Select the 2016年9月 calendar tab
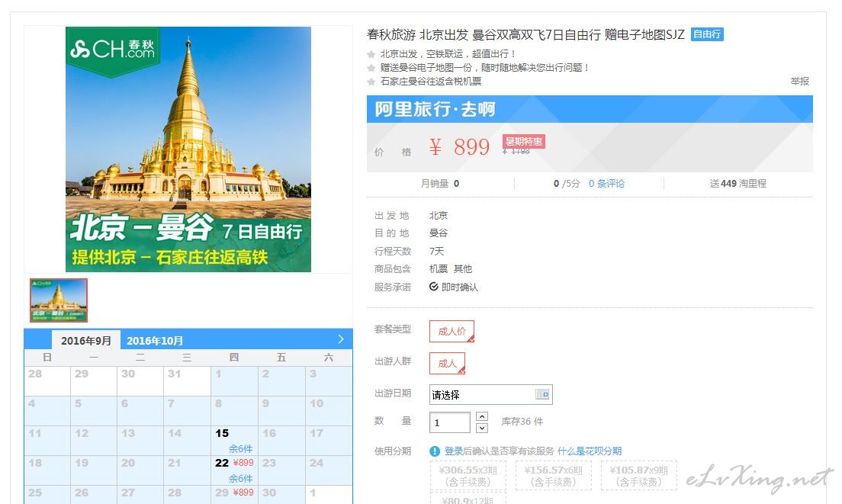This screenshot has height=504, width=842. [x=86, y=341]
